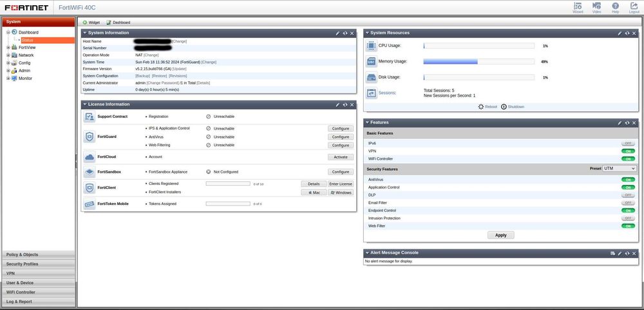644x310 pixels.
Task: Open the Log & Report section
Action: click(x=39, y=302)
